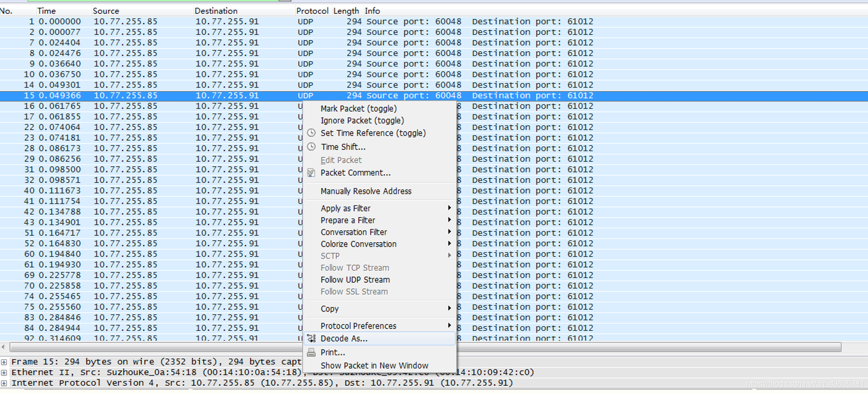Click the clock icon beside Set Time Reference
This screenshot has height=393, width=868.
311,132
